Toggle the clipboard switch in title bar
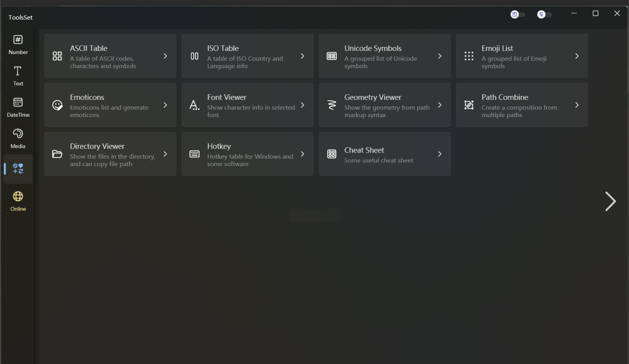This screenshot has height=364, width=629. pos(518,15)
